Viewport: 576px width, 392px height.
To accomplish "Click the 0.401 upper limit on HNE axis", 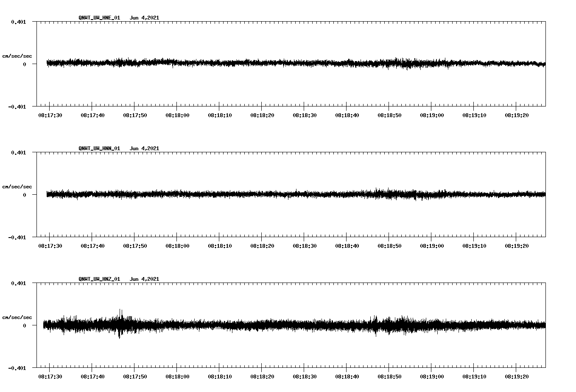I will pos(18,22).
